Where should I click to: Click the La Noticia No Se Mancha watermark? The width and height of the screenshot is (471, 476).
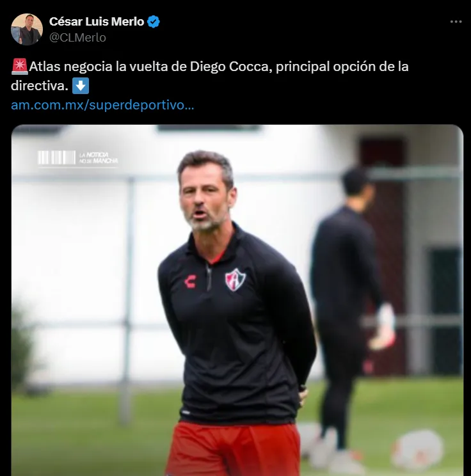pyautogui.click(x=77, y=158)
